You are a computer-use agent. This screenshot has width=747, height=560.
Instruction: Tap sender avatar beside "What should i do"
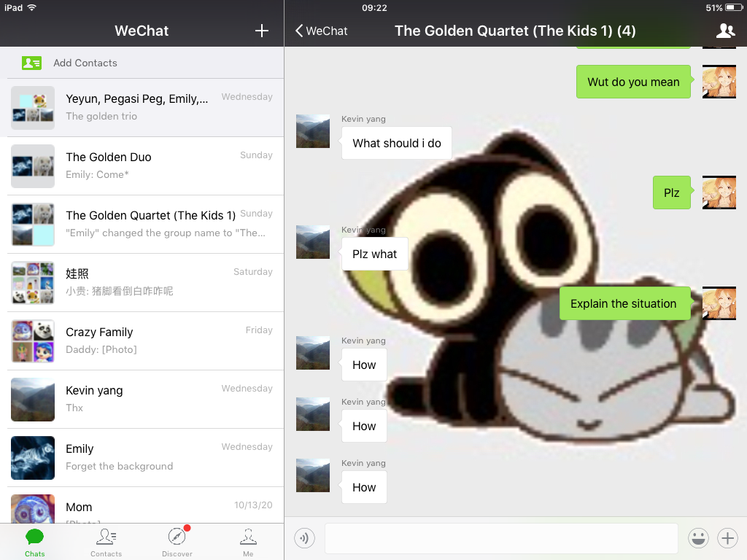pos(313,131)
